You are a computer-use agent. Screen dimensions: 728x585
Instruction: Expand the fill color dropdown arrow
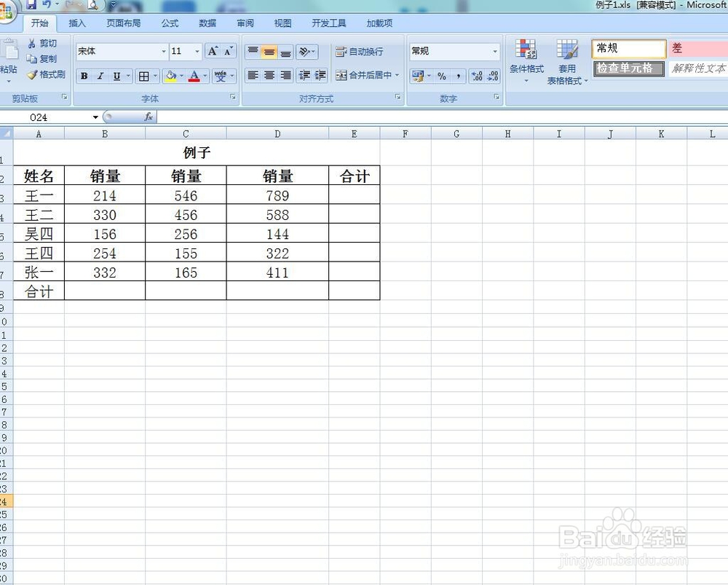click(181, 76)
